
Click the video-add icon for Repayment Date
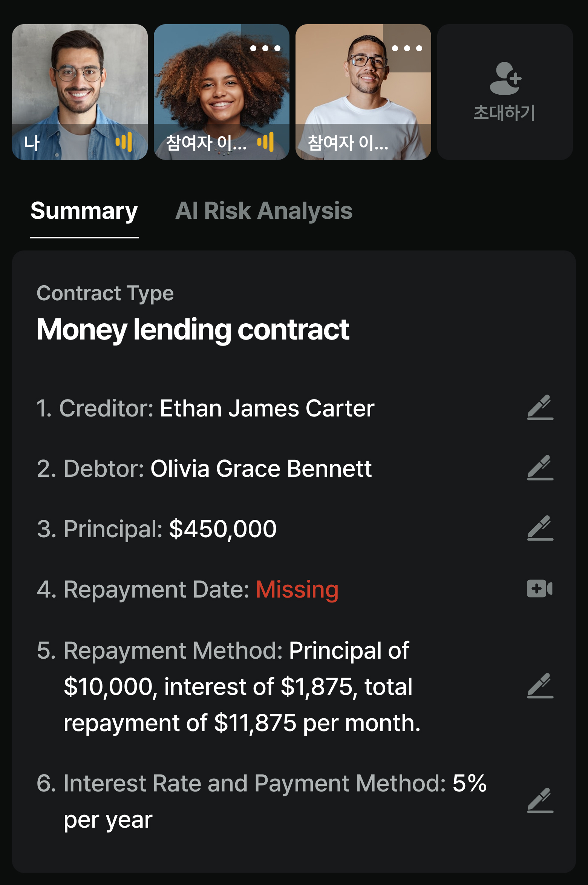[540, 588]
